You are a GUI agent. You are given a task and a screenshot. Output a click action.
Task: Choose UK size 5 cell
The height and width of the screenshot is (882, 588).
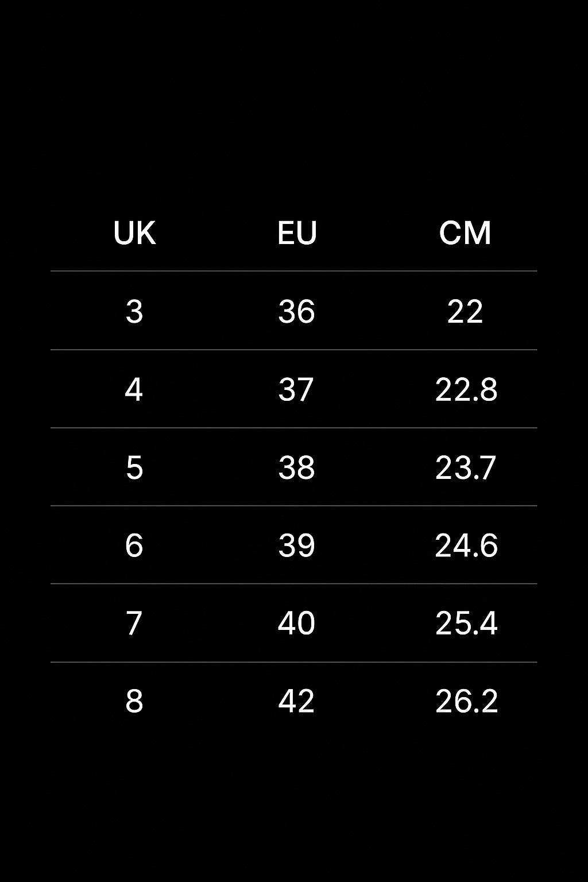[x=134, y=468]
